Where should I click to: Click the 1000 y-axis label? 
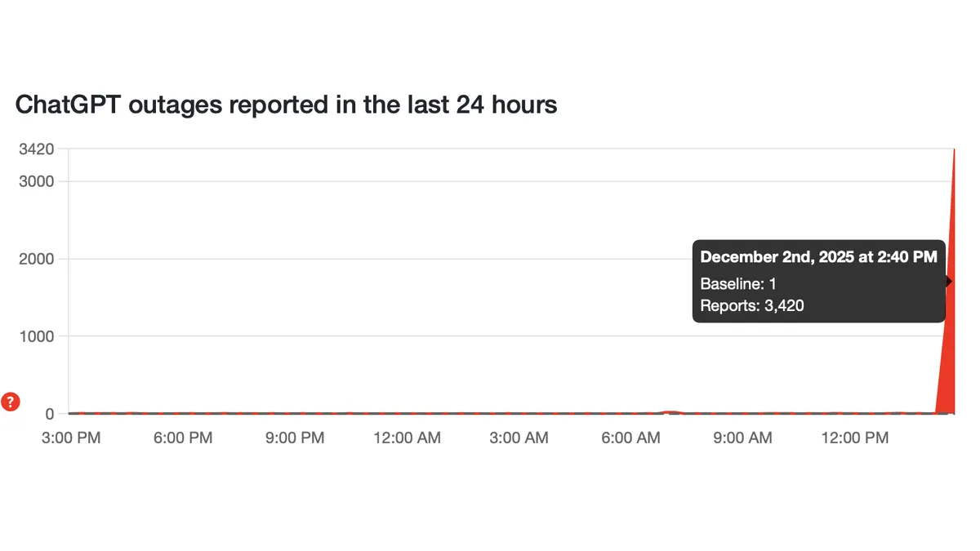(36, 336)
